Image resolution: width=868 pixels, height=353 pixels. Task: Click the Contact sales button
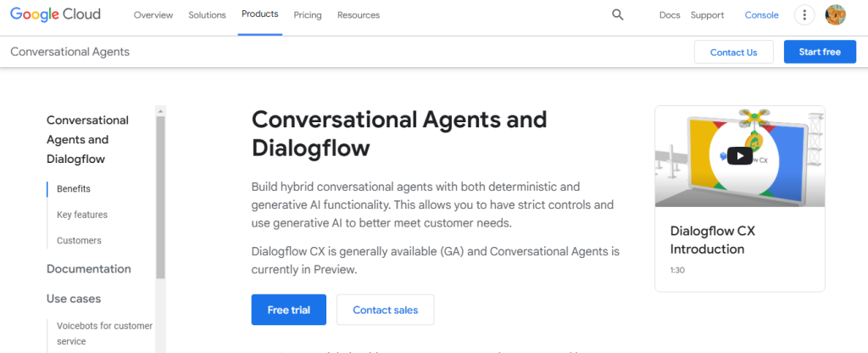tap(386, 310)
